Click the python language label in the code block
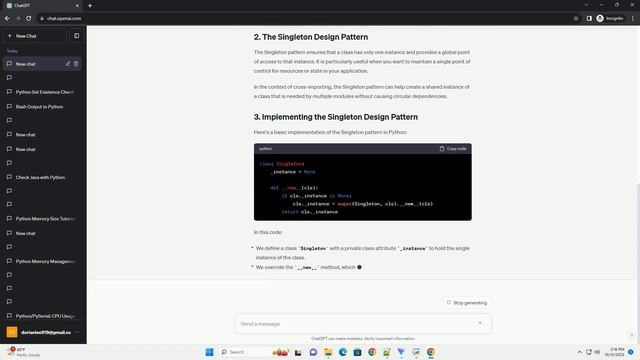This screenshot has height=360, width=640. [x=265, y=149]
